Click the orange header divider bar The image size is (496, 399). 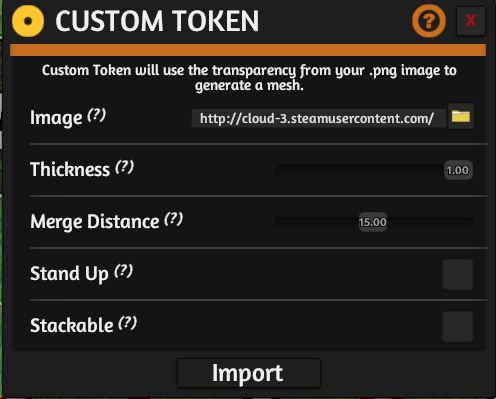(248, 50)
